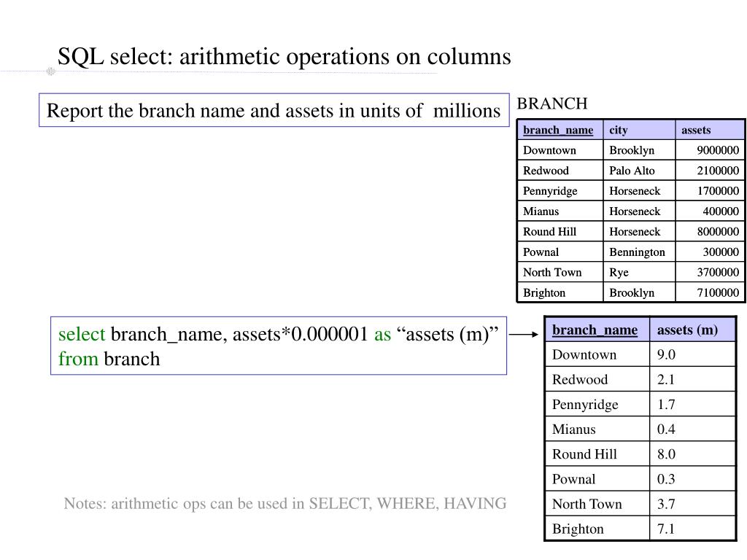
Task: Click the assets value '1700000'
Action: (718, 191)
